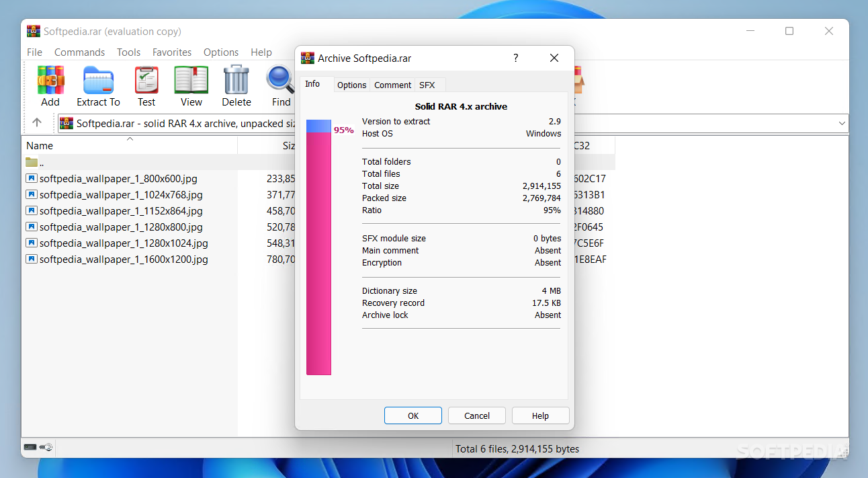The width and height of the screenshot is (868, 478).
Task: Click the Delete trash can icon
Action: point(236,80)
